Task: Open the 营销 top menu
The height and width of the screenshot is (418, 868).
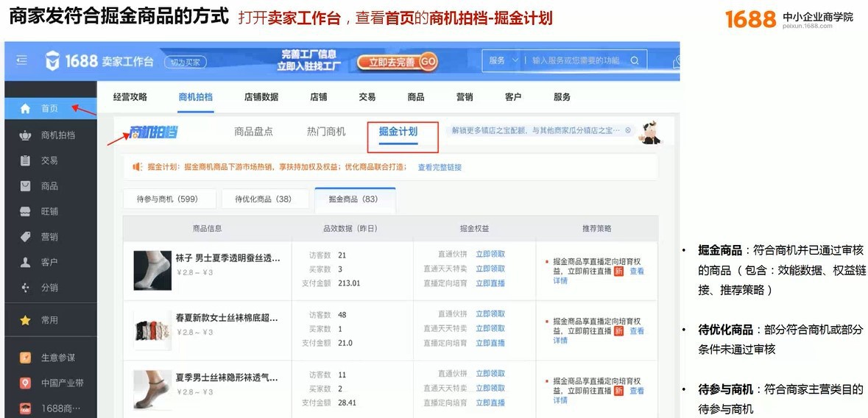Action: [x=465, y=97]
